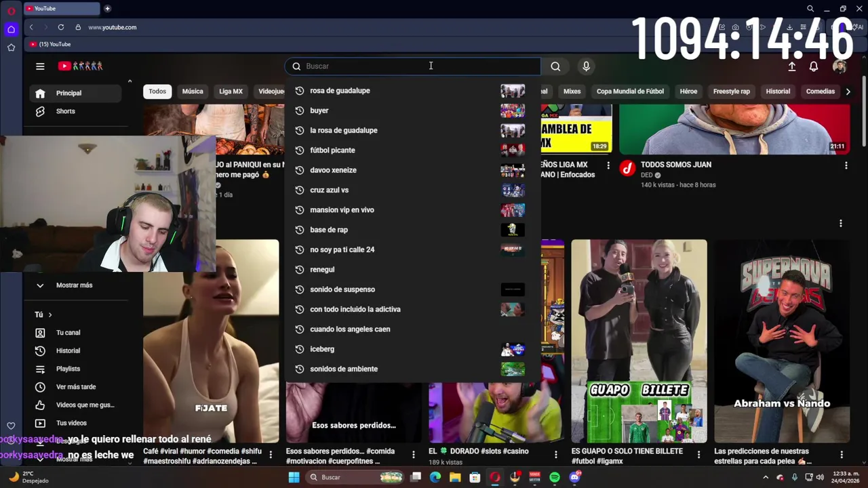Viewport: 868px width, 488px height.
Task: Open Discord from the taskbar
Action: (575, 477)
